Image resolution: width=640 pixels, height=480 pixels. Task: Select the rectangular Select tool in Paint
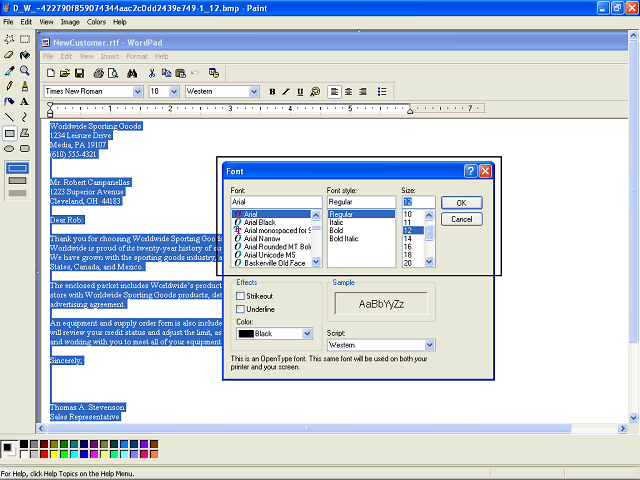[25, 39]
